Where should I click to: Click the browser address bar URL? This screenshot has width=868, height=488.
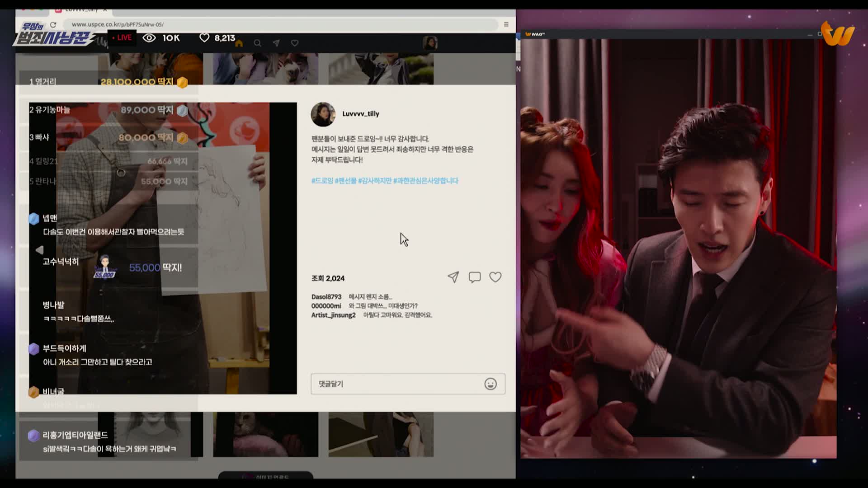pos(118,24)
